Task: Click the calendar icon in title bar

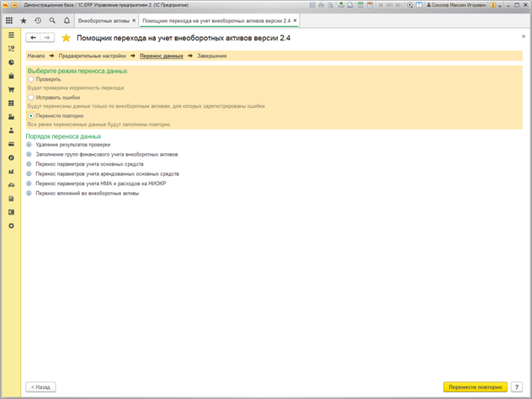Action: pos(370,5)
